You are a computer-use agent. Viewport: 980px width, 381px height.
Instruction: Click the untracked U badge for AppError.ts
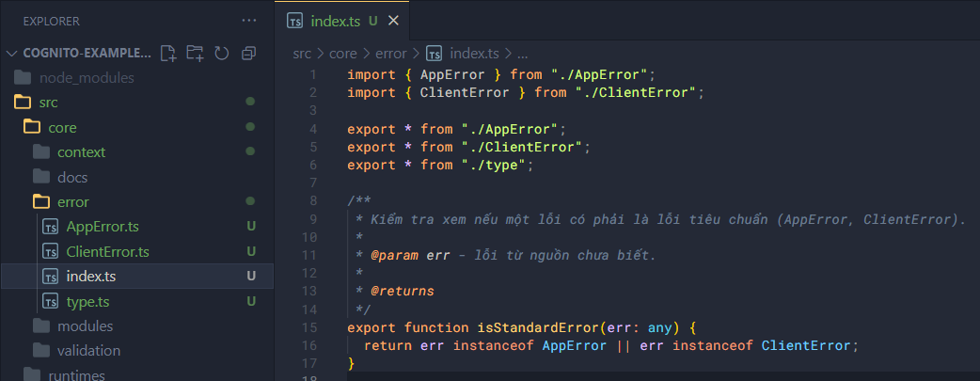[x=251, y=227]
